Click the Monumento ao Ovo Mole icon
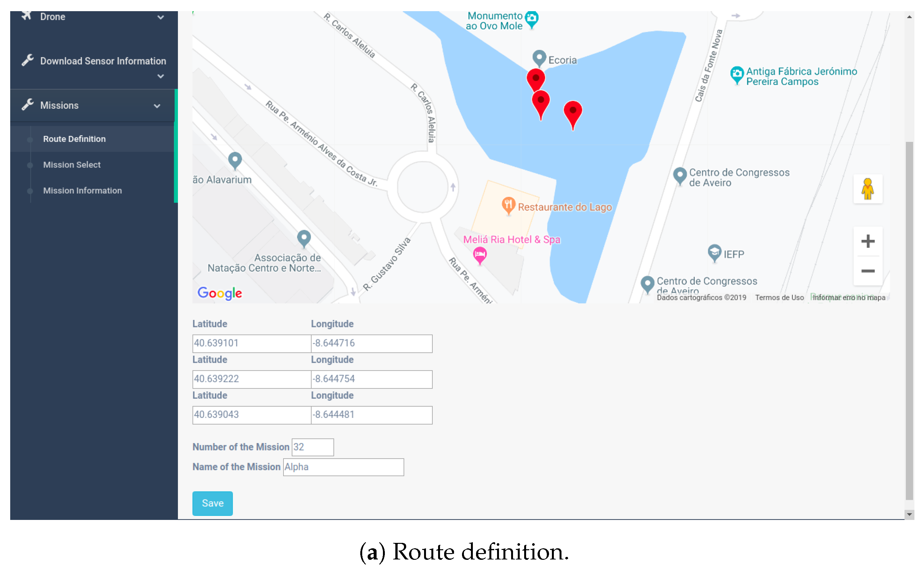The height and width of the screenshot is (570, 924). click(531, 18)
